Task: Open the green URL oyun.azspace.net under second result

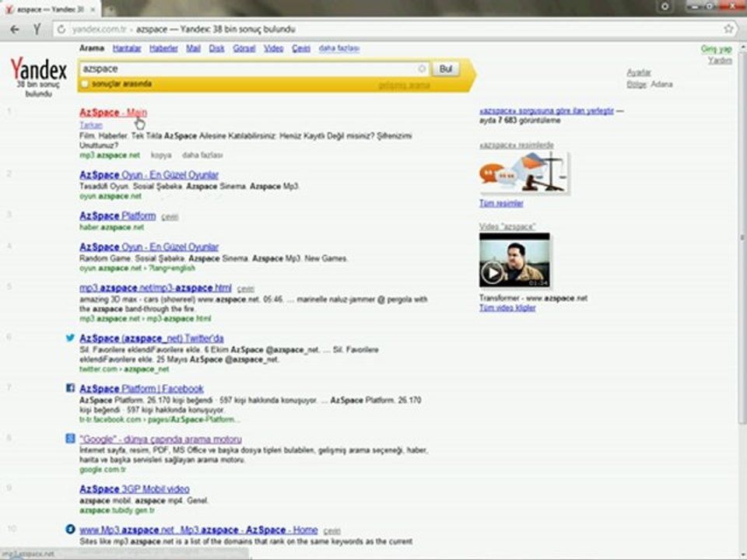Action: point(110,196)
